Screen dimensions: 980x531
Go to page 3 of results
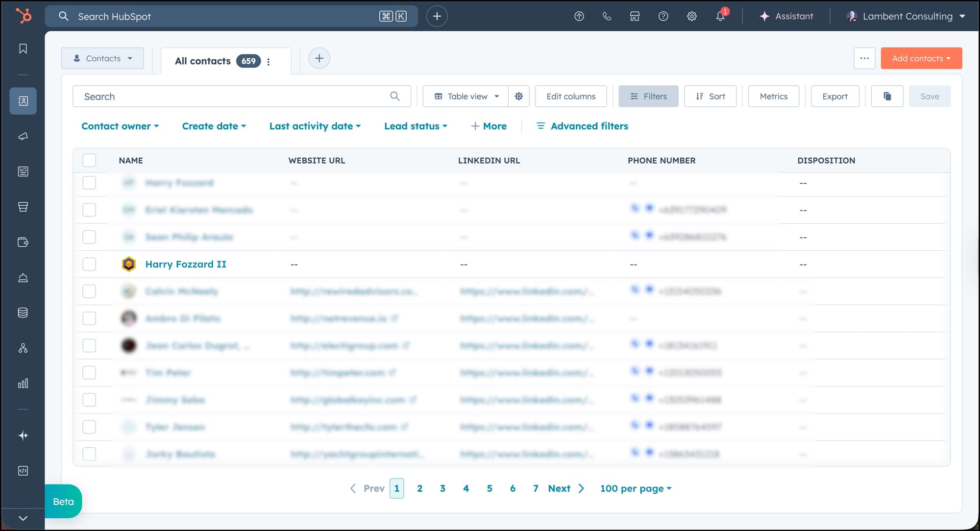tap(442, 488)
